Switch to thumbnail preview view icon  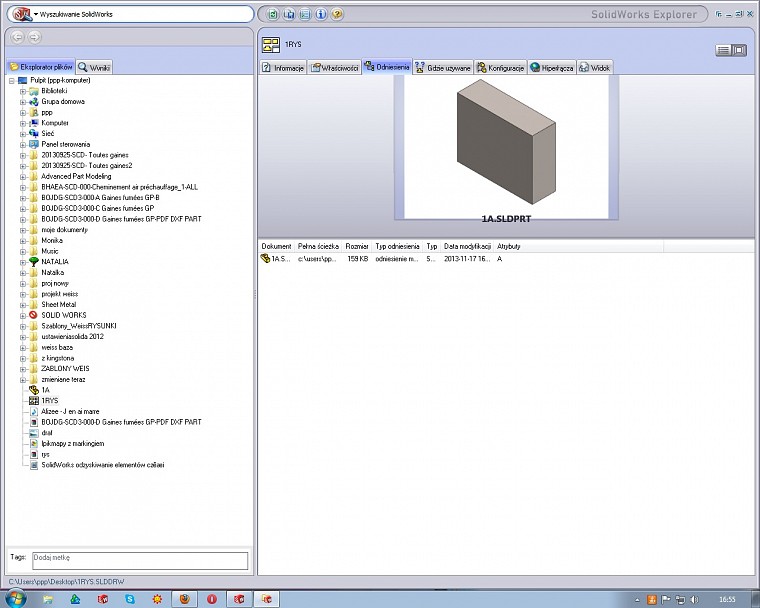739,50
